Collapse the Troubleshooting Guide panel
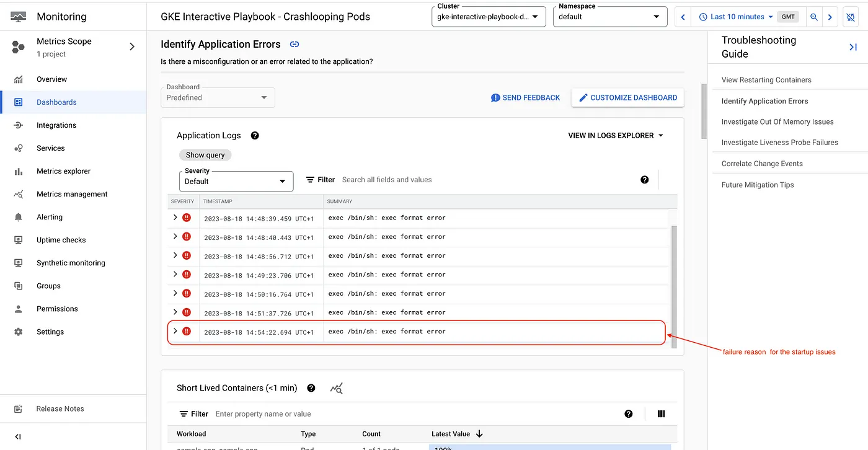 tap(853, 47)
